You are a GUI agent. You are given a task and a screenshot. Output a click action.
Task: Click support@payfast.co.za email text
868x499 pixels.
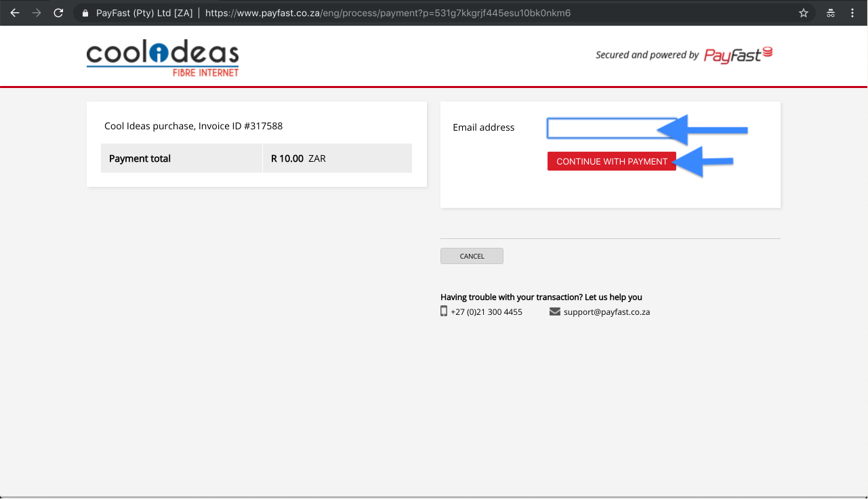606,312
